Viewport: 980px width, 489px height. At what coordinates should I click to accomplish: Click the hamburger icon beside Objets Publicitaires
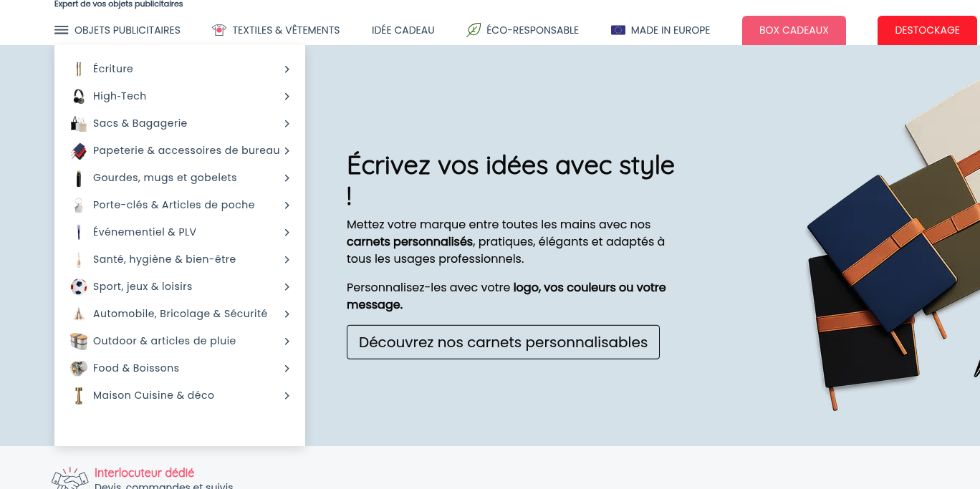[x=62, y=30]
